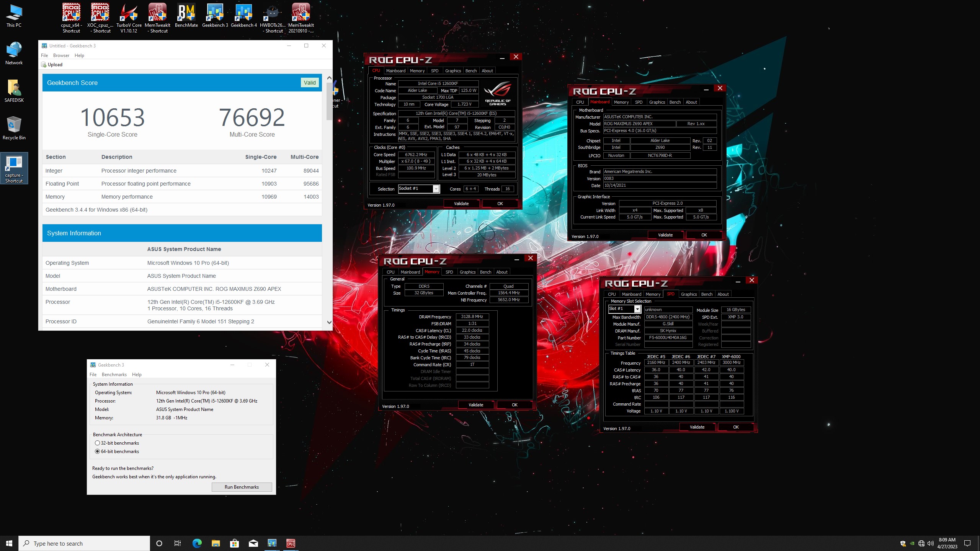980x551 pixels.
Task: Open Recycle Bin icon
Action: click(14, 128)
